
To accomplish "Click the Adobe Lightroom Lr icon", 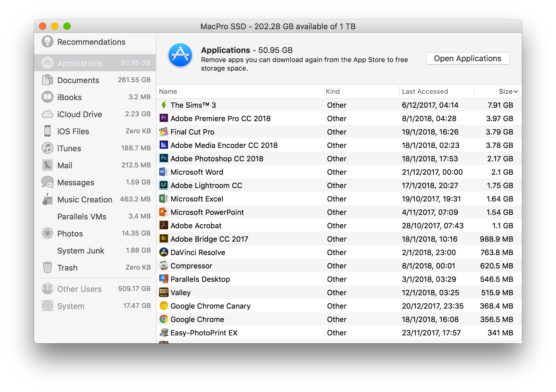I will coord(164,185).
